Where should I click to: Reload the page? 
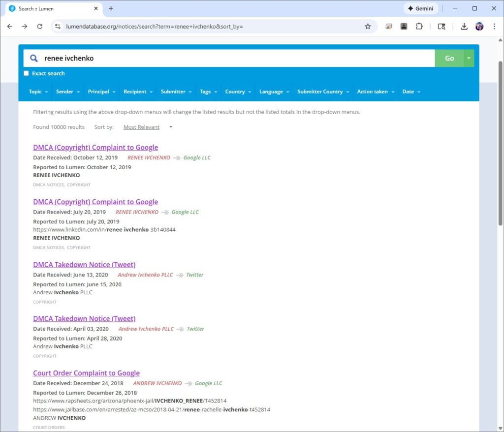pyautogui.click(x=40, y=27)
